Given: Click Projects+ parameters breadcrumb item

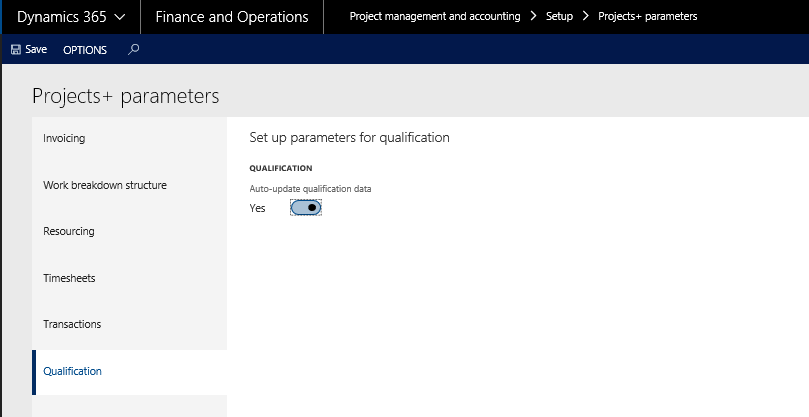Looking at the screenshot, I should [x=648, y=17].
